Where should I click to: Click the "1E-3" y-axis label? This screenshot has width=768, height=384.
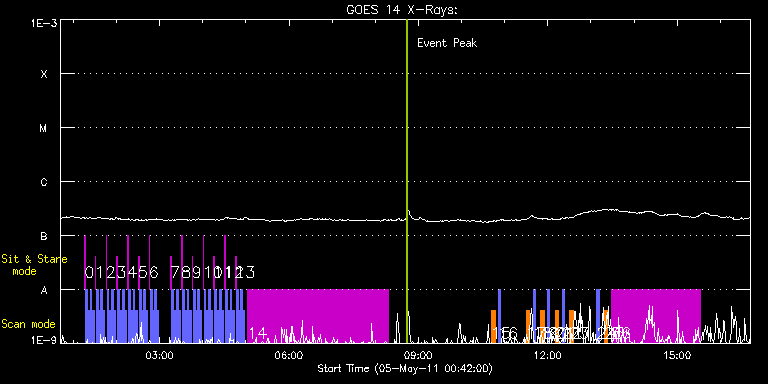point(44,23)
